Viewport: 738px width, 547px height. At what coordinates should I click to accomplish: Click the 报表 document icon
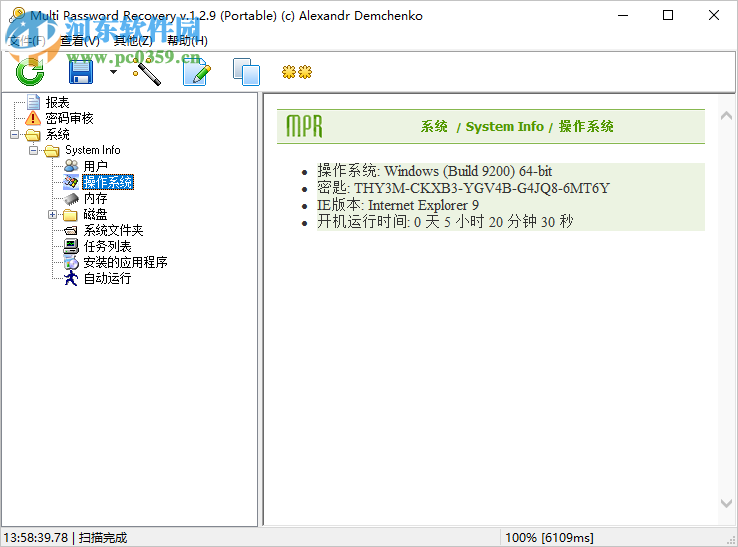(x=33, y=102)
